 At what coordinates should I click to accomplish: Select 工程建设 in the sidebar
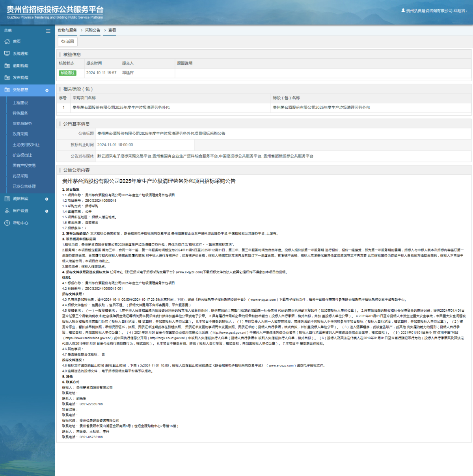(20, 103)
